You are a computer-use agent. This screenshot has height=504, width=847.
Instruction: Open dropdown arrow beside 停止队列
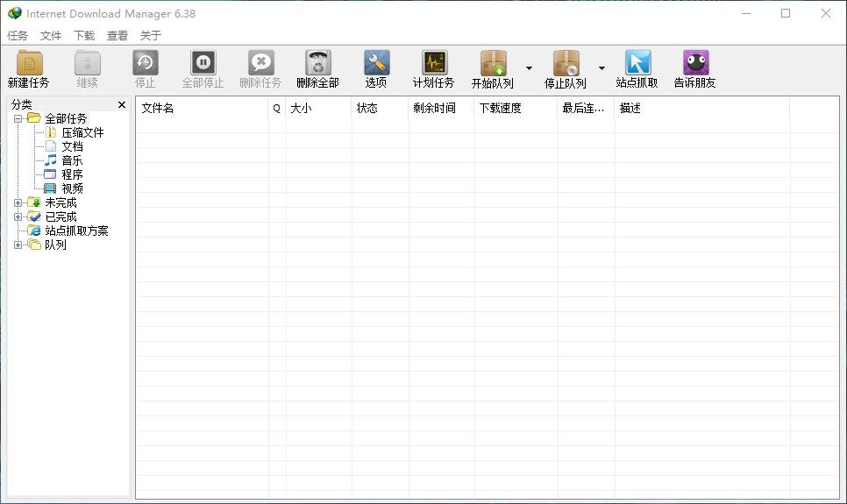click(601, 68)
